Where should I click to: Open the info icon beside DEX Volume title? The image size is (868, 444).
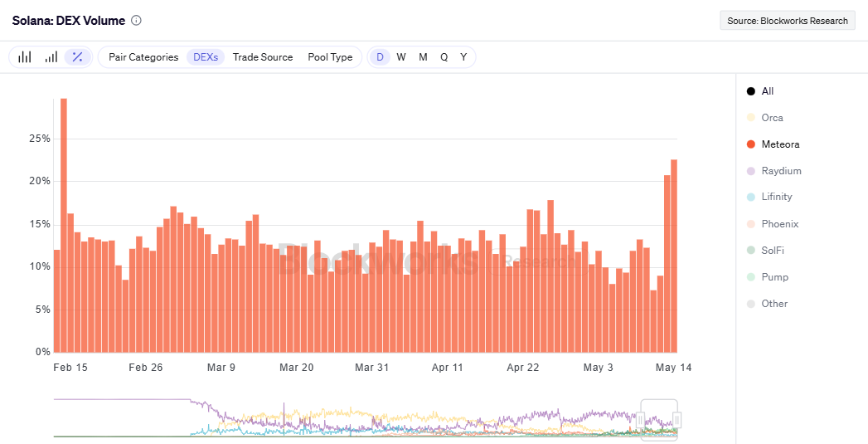pyautogui.click(x=137, y=21)
